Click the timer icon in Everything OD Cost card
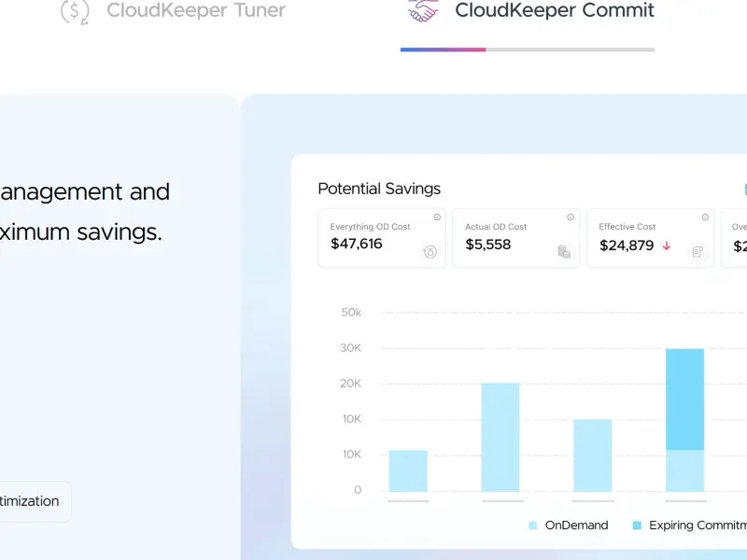 tap(430, 251)
